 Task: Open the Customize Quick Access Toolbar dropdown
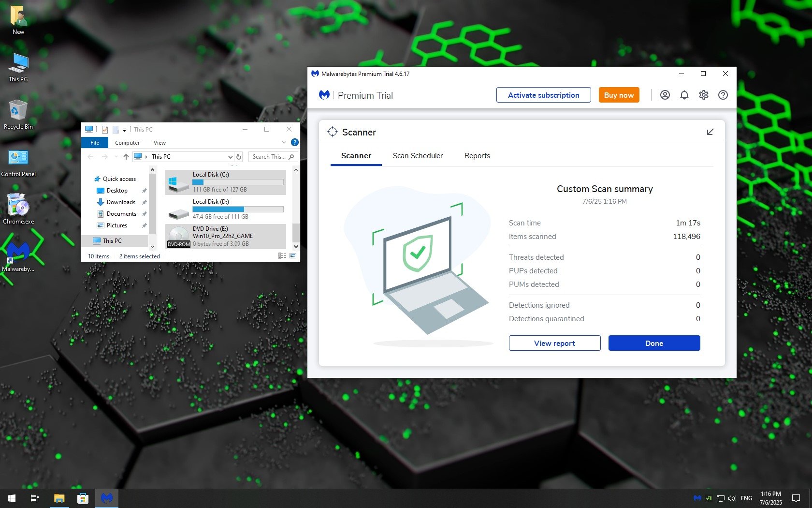click(x=124, y=130)
